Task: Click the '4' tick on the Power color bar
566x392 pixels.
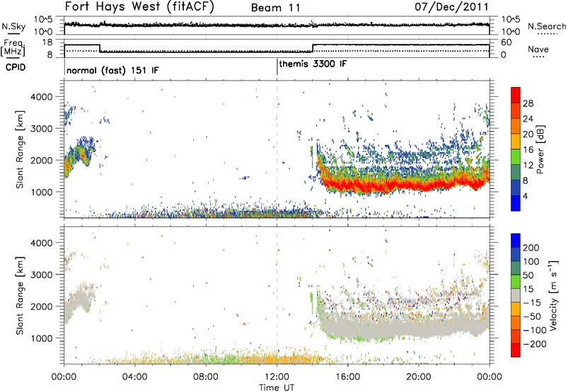Action: pos(525,196)
